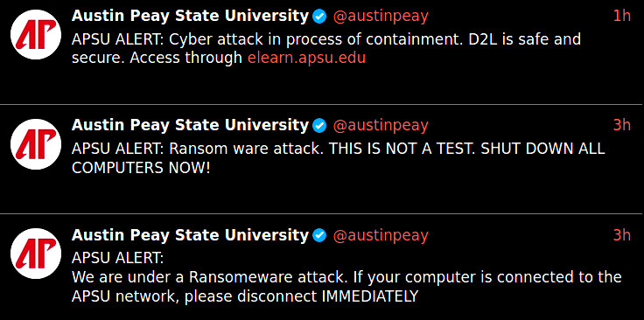The height and width of the screenshot is (320, 644).
Task: Open the @austinpeay handle on the Cyber attack tweet
Action: [381, 17]
